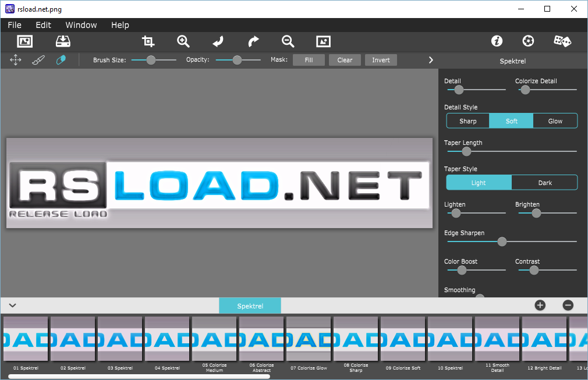Select preset 07 Colorize Glow thumbnail
This screenshot has height=380, width=588.
309,339
